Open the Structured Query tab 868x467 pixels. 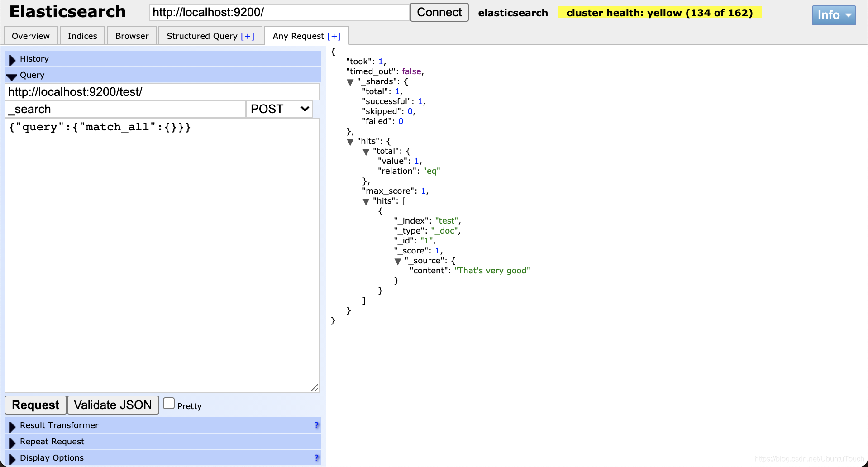[210, 36]
